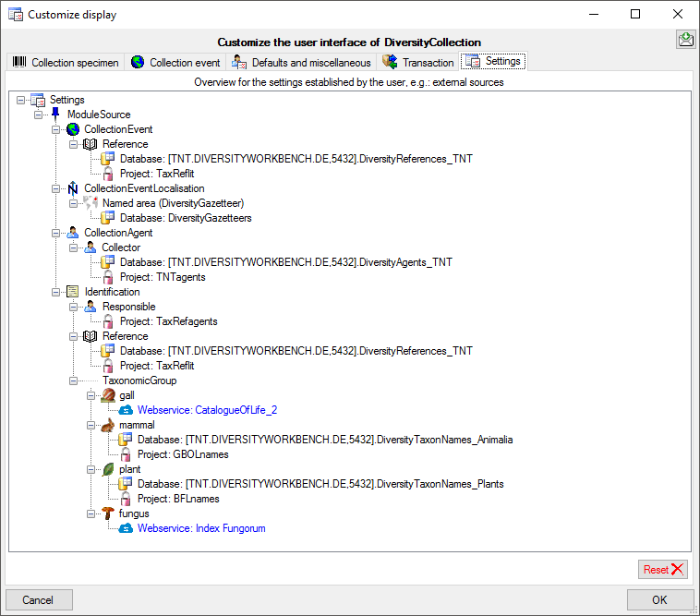The height and width of the screenshot is (616, 700).
Task: Click lock icon beside Project: TaxReflit under CollectionEvent
Action: [108, 174]
